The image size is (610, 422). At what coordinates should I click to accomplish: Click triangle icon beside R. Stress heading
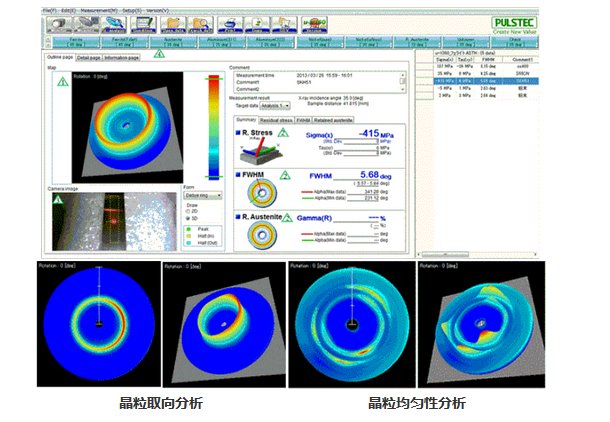[x=283, y=133]
